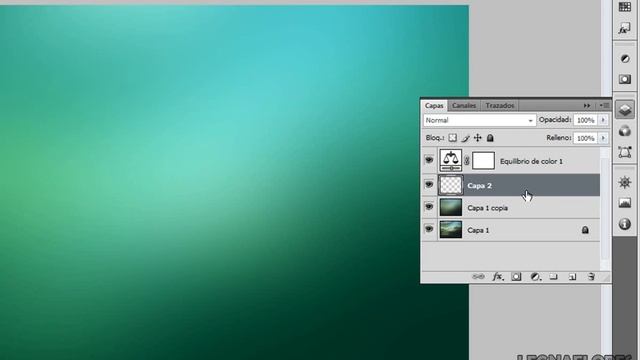Click the Capa 1 copia thumbnail

451,207
